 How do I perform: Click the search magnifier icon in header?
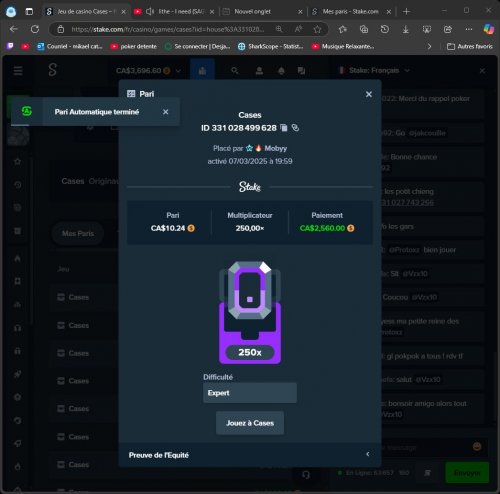click(235, 71)
